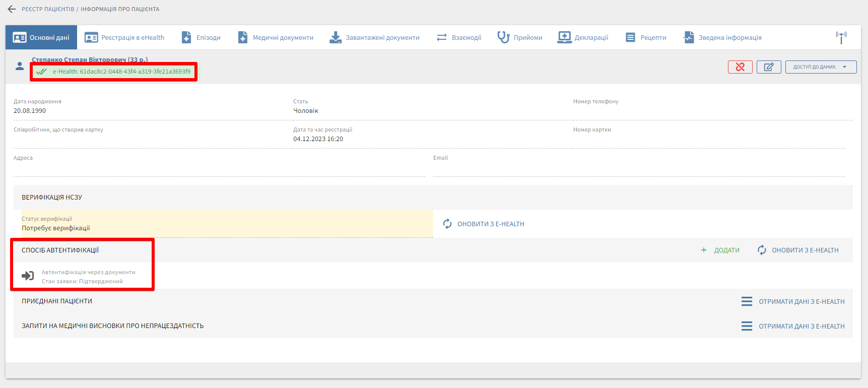Click ОТРИМАТИ ДАНІ З E-HEALTH for joined patients

click(802, 301)
